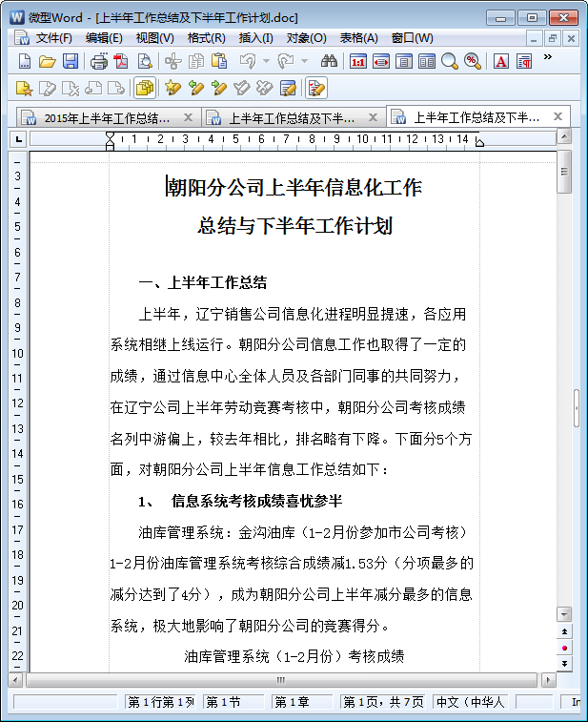Click the 第1页, 共7页 status bar field
The height and width of the screenshot is (722, 588).
tap(383, 702)
